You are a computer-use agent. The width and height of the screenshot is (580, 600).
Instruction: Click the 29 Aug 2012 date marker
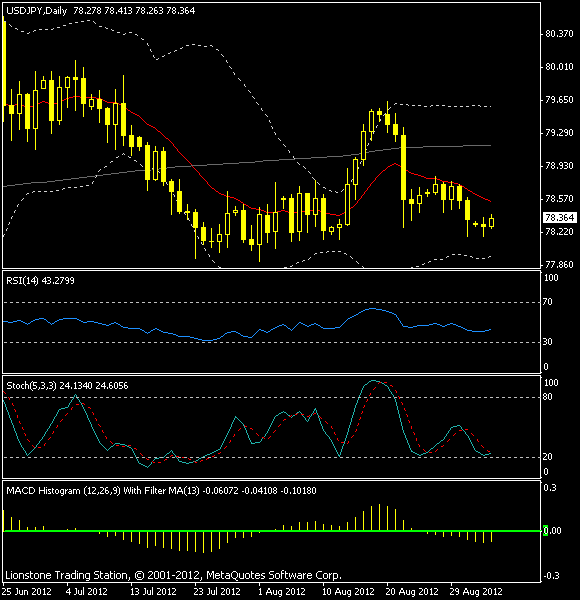(x=476, y=592)
